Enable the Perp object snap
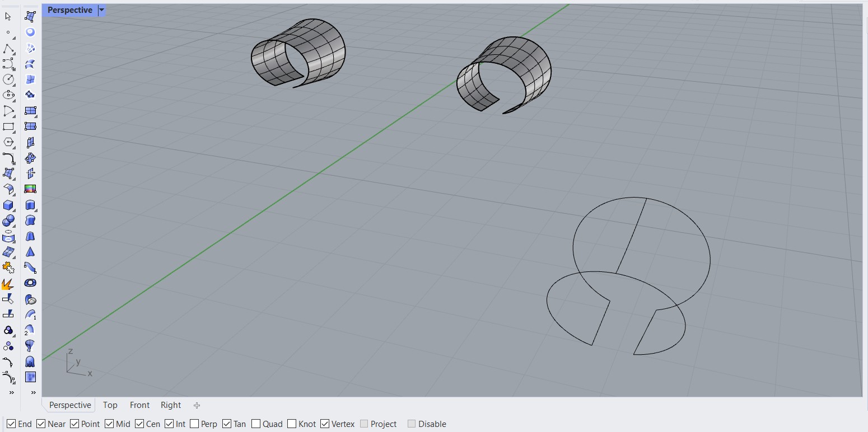Viewport: 868px width, 432px height. [x=194, y=424]
